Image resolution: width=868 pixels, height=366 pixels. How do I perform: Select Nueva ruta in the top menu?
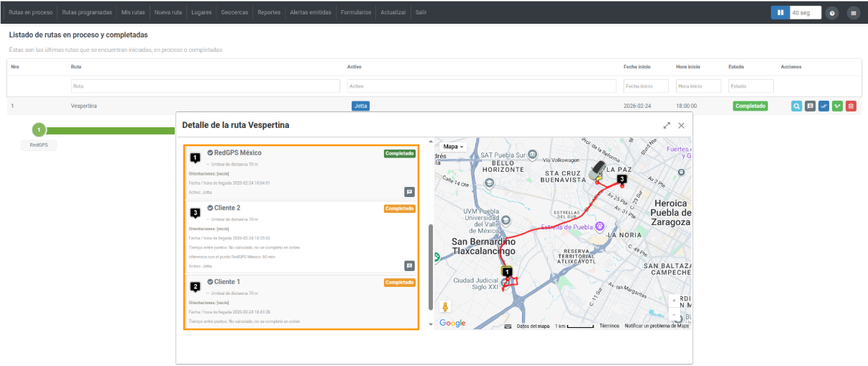[168, 12]
